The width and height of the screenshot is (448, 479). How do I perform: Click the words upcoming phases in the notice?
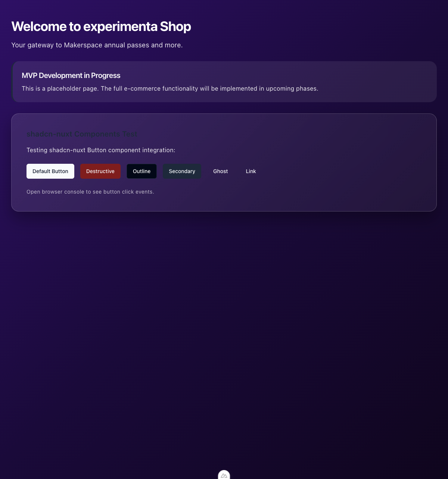(291, 88)
